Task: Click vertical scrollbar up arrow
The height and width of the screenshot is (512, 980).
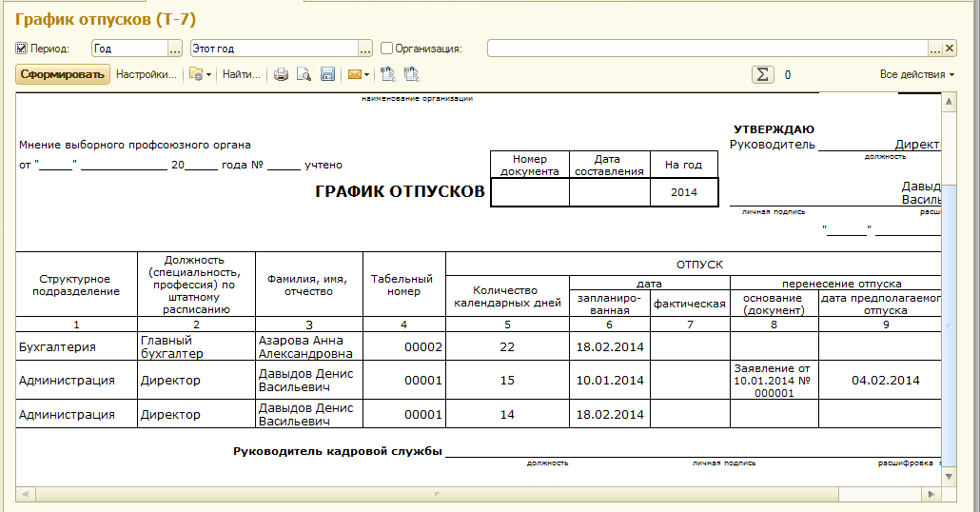Action: click(x=949, y=101)
